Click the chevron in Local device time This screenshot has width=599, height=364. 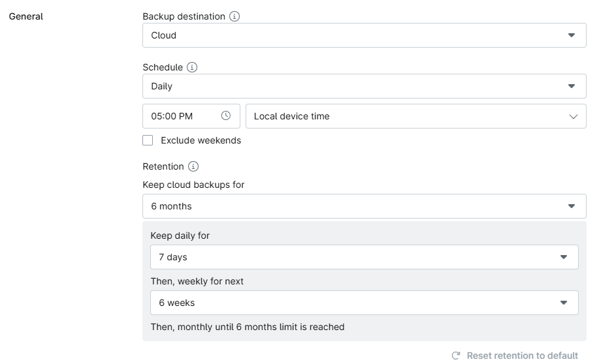[x=574, y=117]
